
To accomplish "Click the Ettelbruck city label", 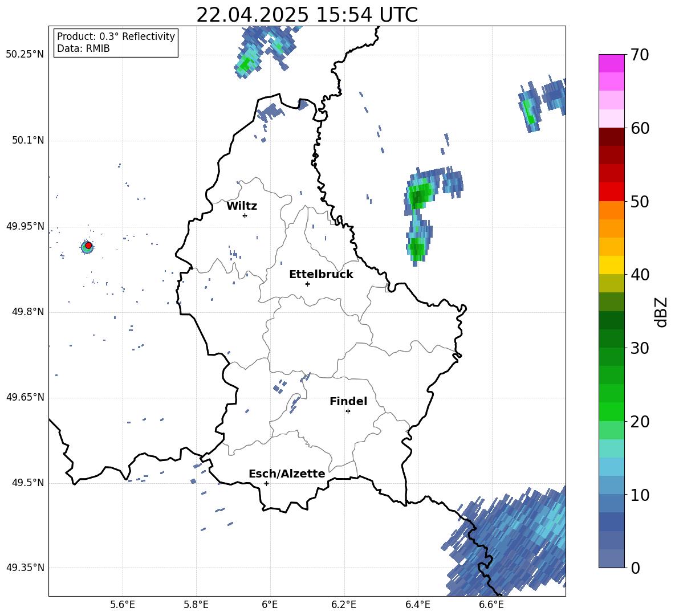I will click(321, 275).
